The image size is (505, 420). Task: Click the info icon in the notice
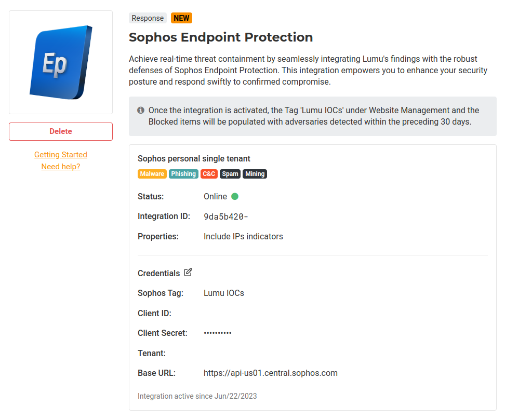141,110
